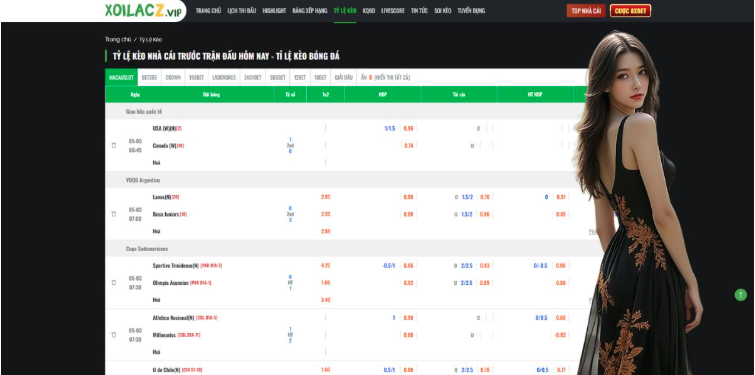Click the Hiển thị tất cả link

click(392, 77)
